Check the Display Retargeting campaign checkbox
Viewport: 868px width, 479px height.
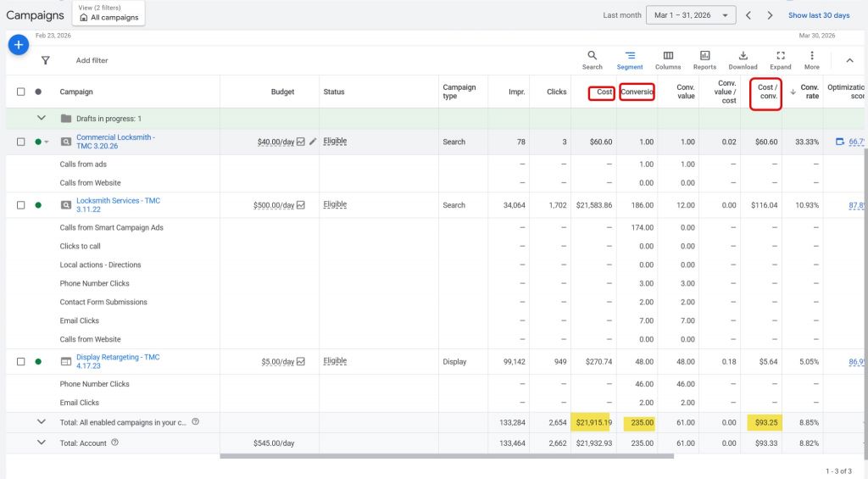(20, 362)
